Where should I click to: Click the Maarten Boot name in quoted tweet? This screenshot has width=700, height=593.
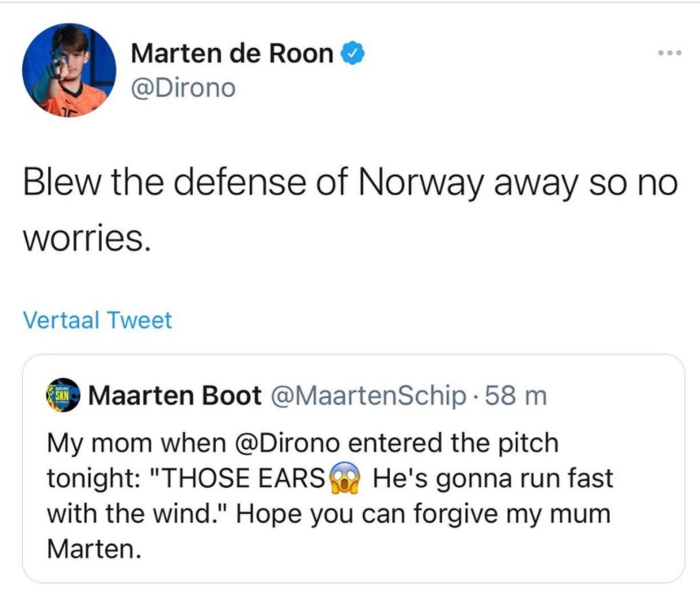pyautogui.click(x=175, y=396)
